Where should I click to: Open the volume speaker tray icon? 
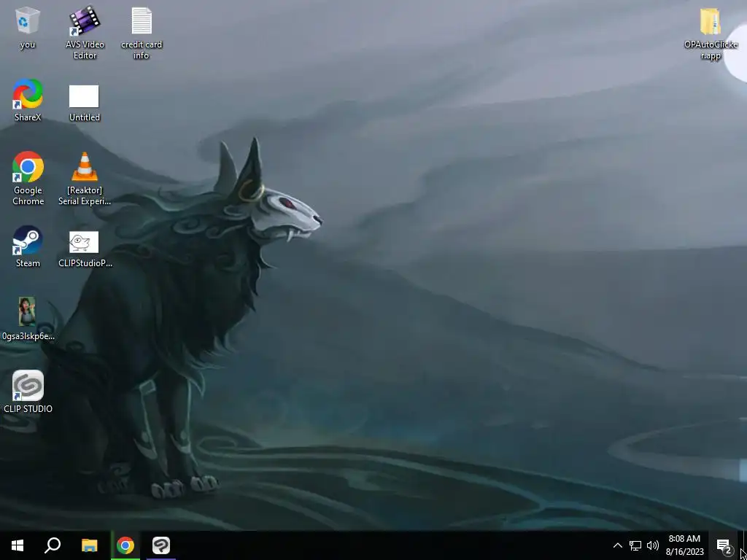(x=653, y=545)
